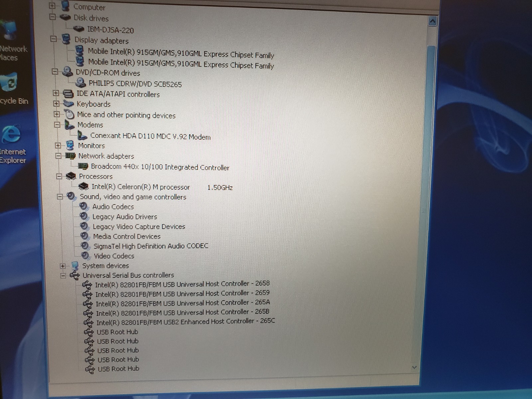
Task: Click the Keyboards category icon
Action: [x=68, y=104]
